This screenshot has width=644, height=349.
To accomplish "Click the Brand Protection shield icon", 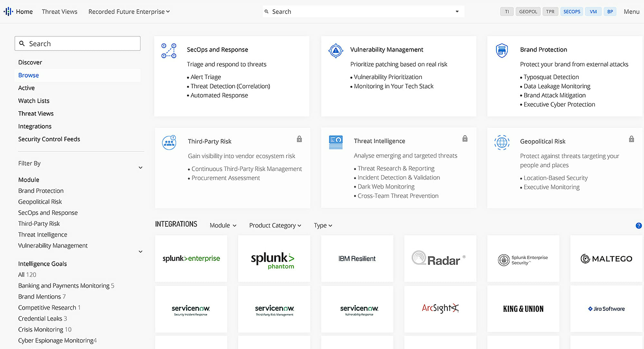I will pyautogui.click(x=502, y=51).
